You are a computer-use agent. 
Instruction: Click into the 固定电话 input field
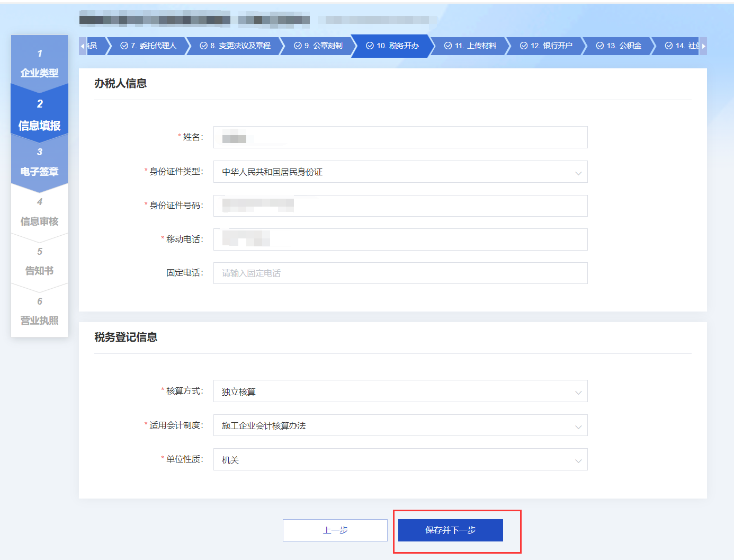click(400, 273)
